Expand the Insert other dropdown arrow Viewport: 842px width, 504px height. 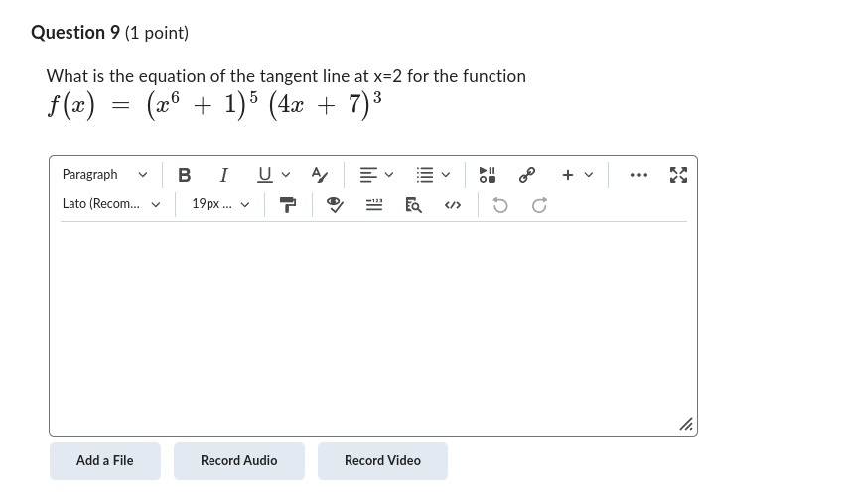(589, 175)
